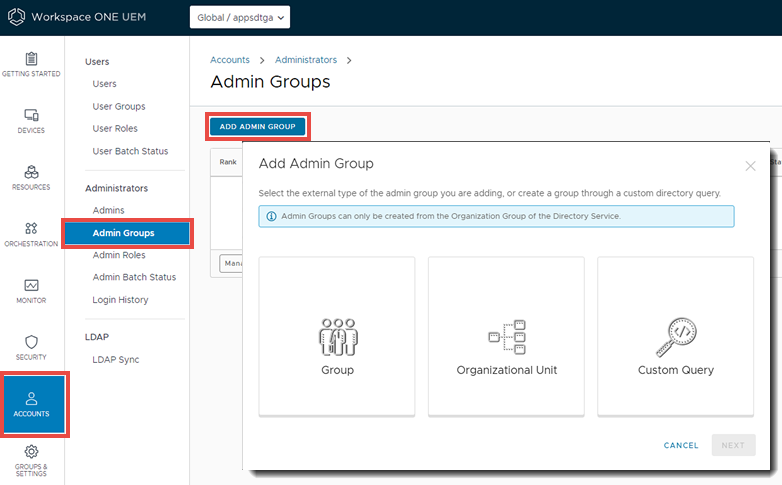Open the Resources cubes icon
The image size is (782, 485).
31,172
